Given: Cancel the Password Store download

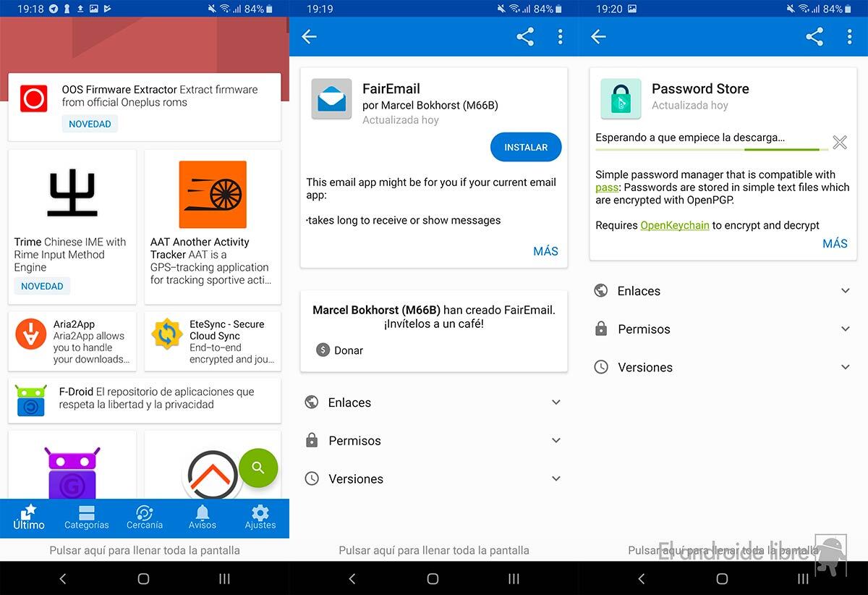Looking at the screenshot, I should tap(839, 142).
